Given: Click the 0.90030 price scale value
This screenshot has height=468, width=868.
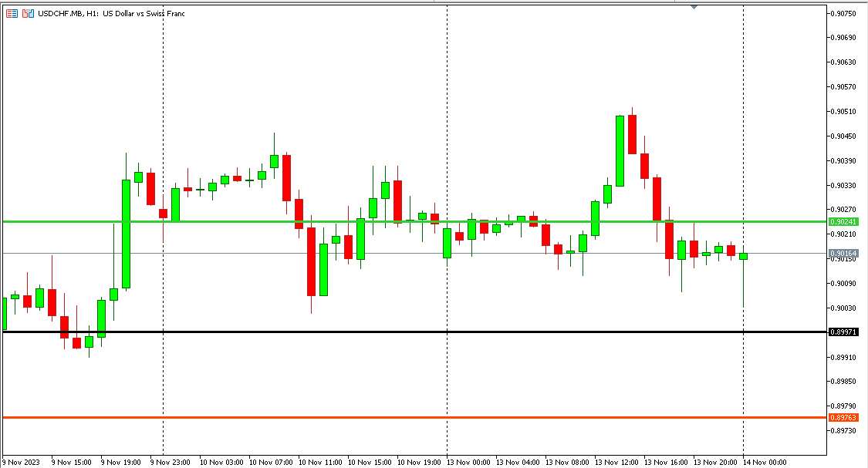Looking at the screenshot, I should (843, 308).
